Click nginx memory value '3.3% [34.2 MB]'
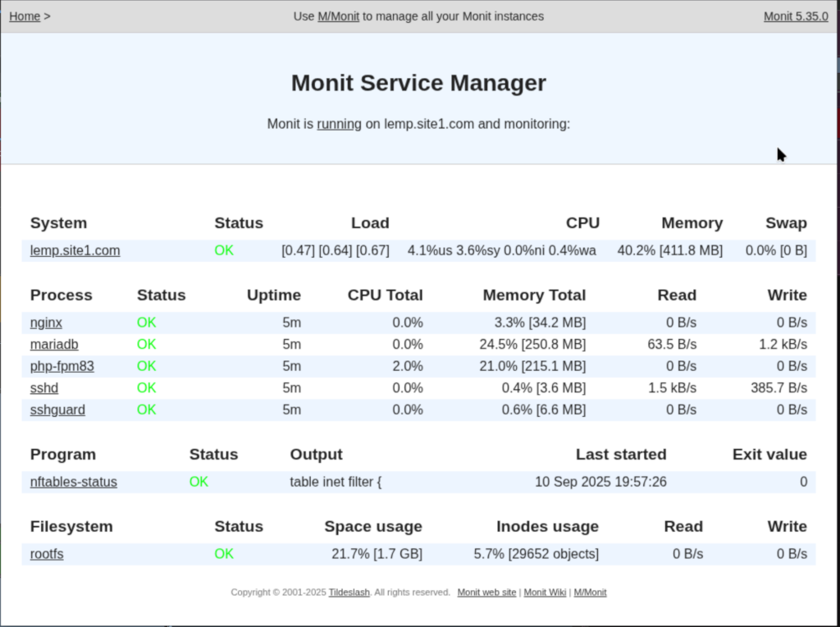840x627 pixels. pos(540,323)
